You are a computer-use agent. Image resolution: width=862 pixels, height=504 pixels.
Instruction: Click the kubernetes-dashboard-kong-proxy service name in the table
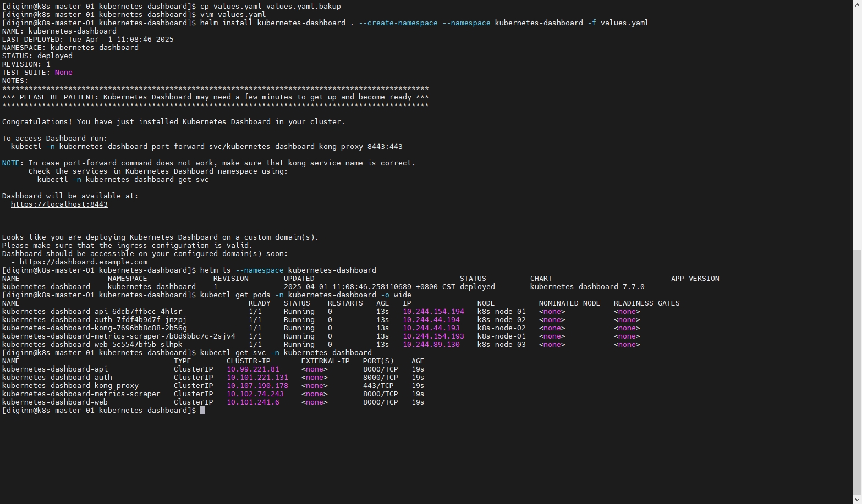tap(70, 386)
